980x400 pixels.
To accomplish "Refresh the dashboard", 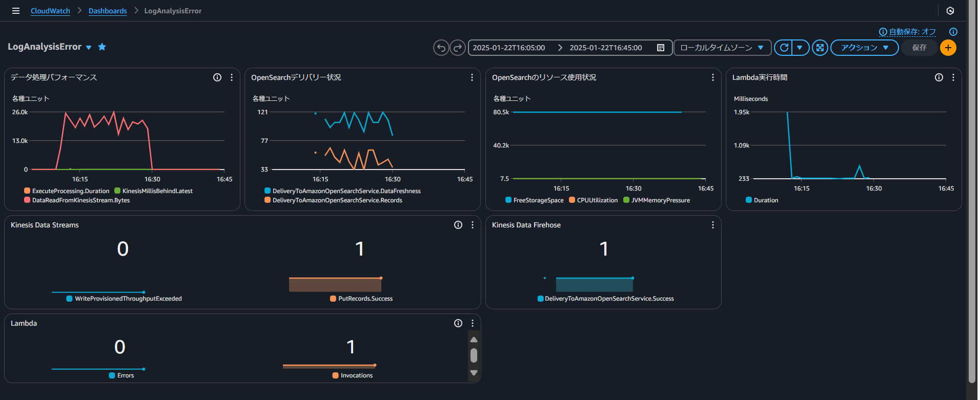I will 784,48.
